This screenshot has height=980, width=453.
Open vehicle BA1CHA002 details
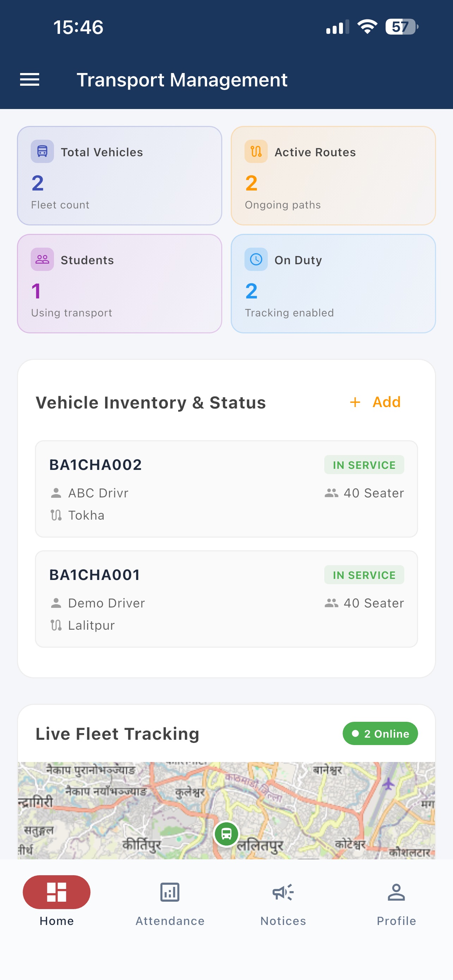227,489
